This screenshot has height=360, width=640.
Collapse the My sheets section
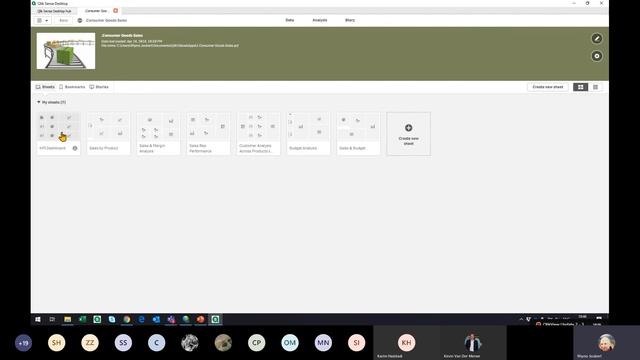tap(39, 102)
